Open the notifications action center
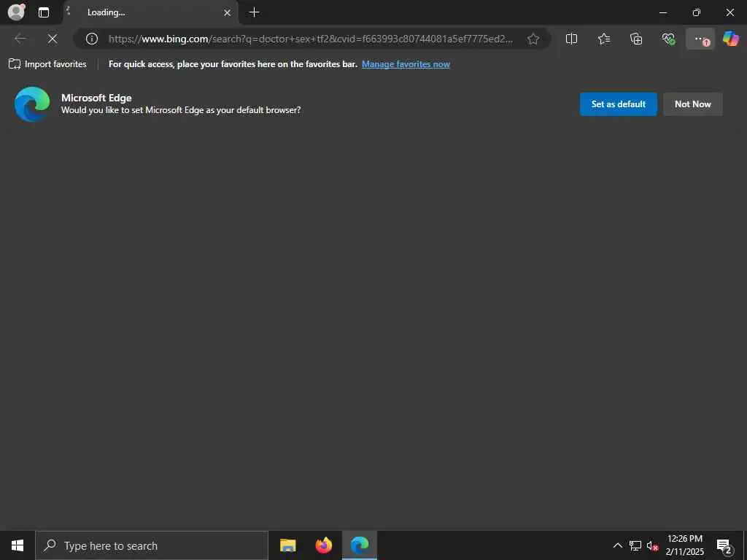747x560 pixels. click(x=724, y=545)
